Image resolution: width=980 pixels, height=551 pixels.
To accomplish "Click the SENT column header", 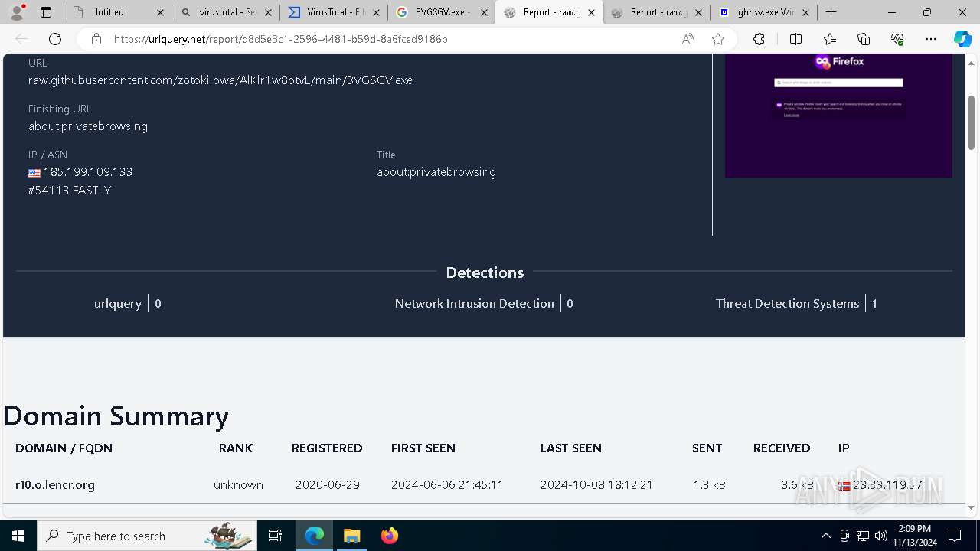I will tap(707, 448).
